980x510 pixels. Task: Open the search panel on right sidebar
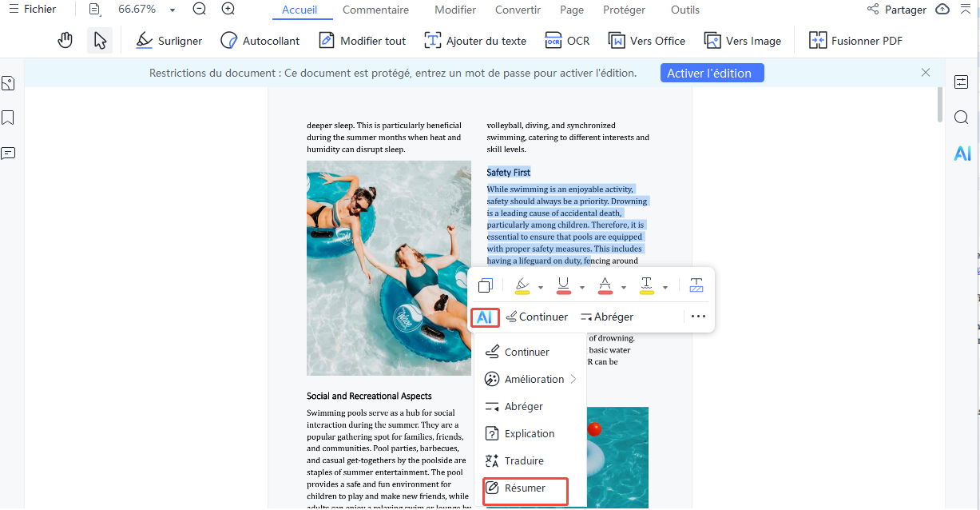click(961, 118)
